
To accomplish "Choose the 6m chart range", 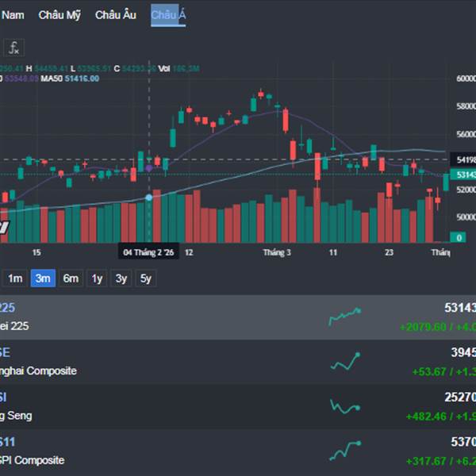I will click(71, 278).
